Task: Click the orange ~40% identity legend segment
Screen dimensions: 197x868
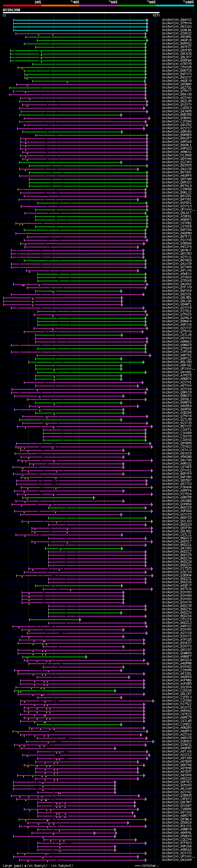Action: tap(60, 6)
